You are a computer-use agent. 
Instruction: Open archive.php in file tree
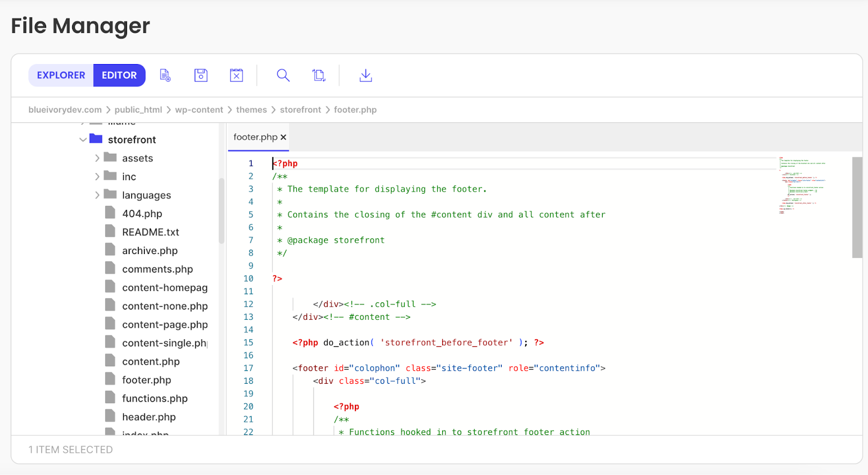[x=150, y=251]
